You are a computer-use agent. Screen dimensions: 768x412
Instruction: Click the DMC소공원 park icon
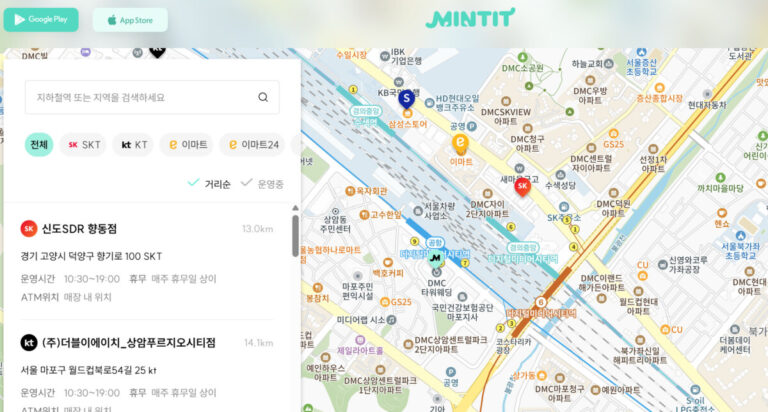click(523, 57)
